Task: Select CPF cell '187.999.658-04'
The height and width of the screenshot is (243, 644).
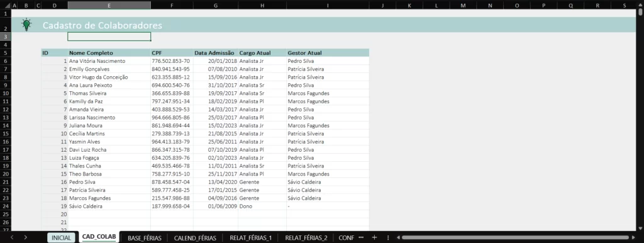Action: [172, 206]
